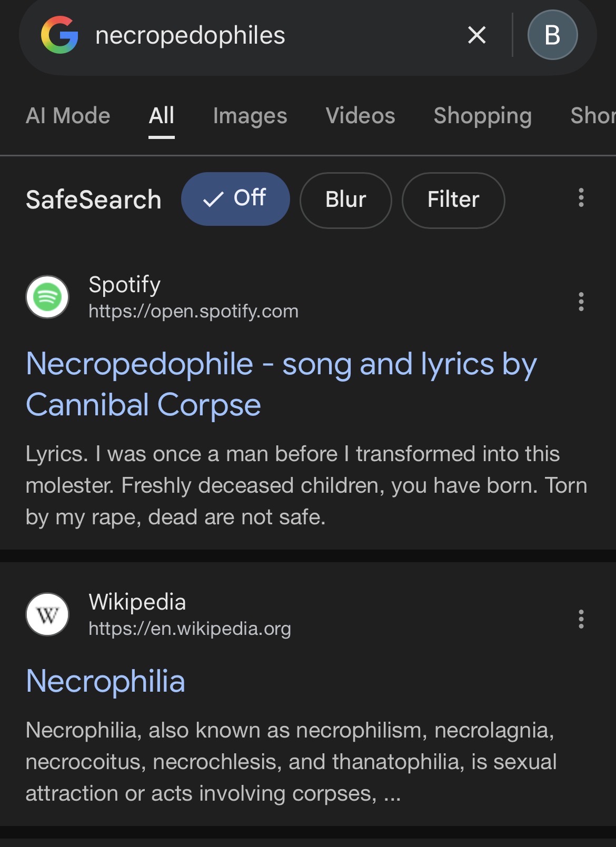Select SafeSearch Off option
616x847 pixels.
[x=235, y=199]
